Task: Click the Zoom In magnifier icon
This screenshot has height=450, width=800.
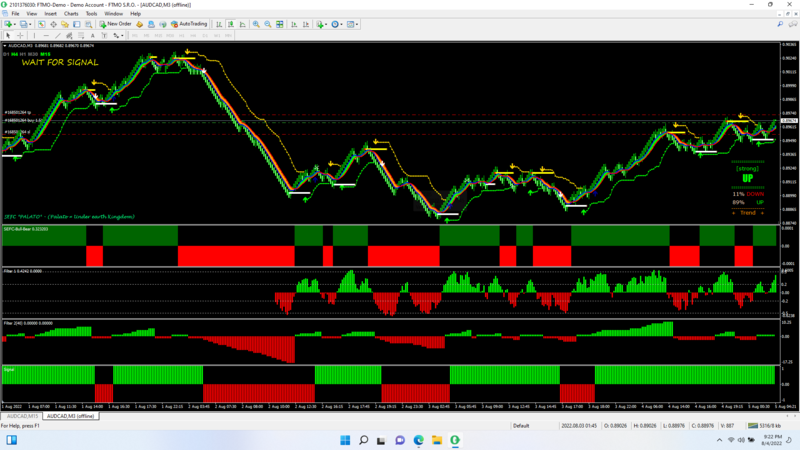Action: coord(256,24)
